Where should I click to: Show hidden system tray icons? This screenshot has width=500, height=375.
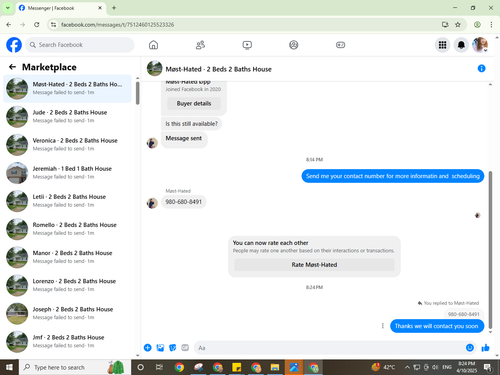coord(407,367)
